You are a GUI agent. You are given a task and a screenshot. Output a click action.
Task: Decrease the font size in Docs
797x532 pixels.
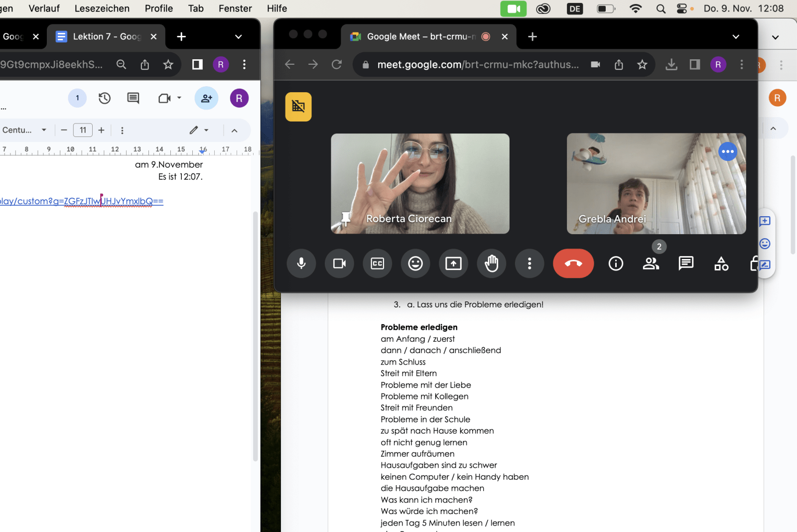pos(64,130)
